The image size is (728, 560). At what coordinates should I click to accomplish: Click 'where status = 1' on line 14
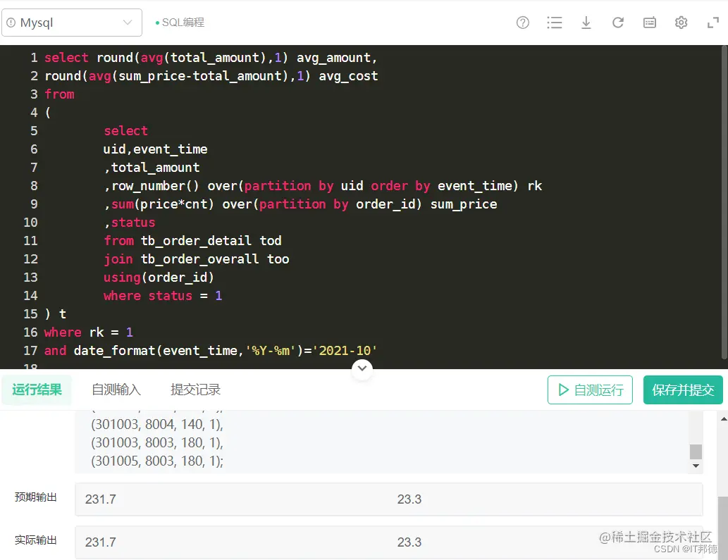click(x=163, y=296)
